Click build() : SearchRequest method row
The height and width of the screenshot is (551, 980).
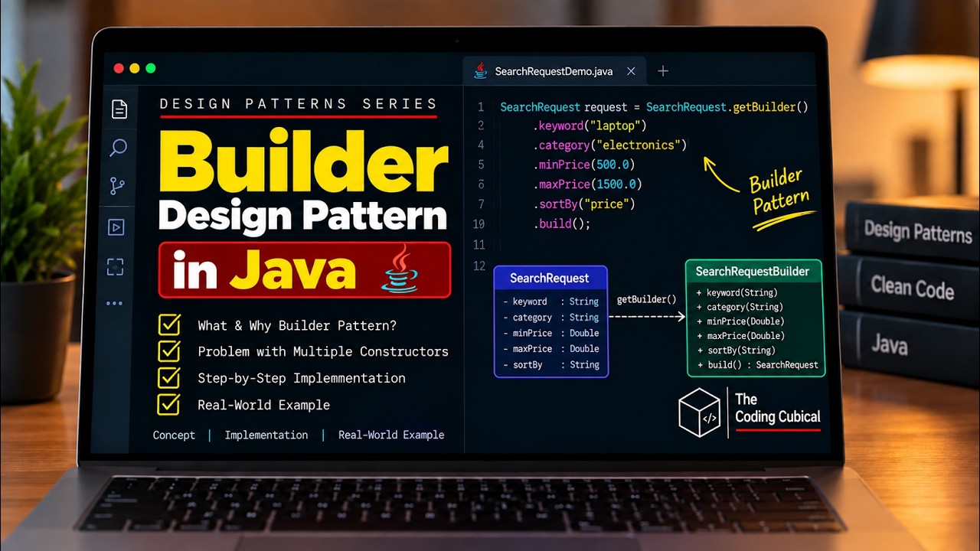[x=757, y=365]
